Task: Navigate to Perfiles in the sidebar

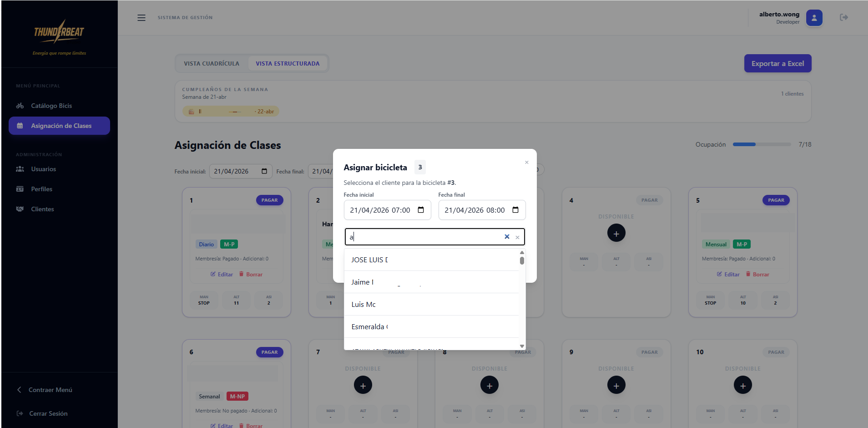Action: coord(59,189)
